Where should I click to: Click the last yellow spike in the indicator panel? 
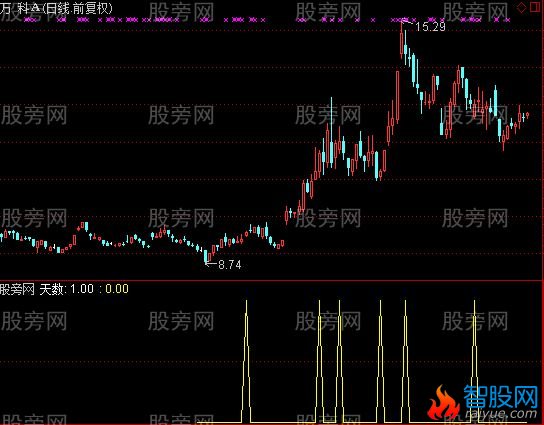tap(474, 361)
